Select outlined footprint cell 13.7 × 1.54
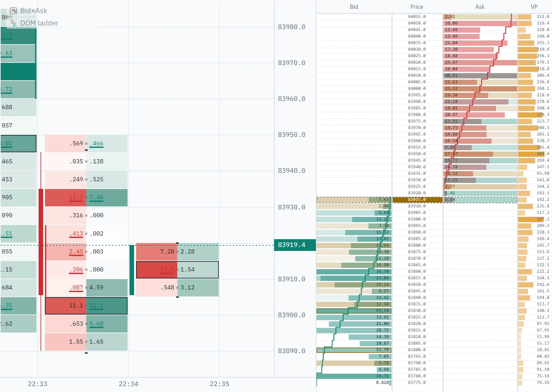 click(177, 270)
